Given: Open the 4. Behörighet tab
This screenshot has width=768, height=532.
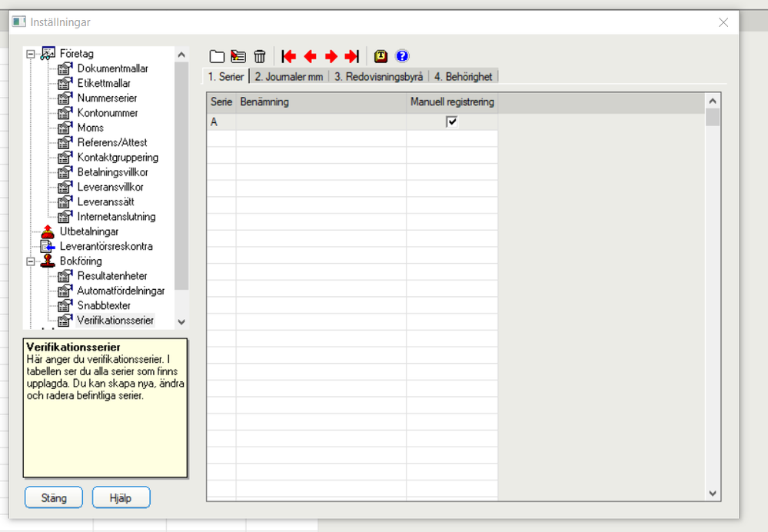Looking at the screenshot, I should click(463, 76).
